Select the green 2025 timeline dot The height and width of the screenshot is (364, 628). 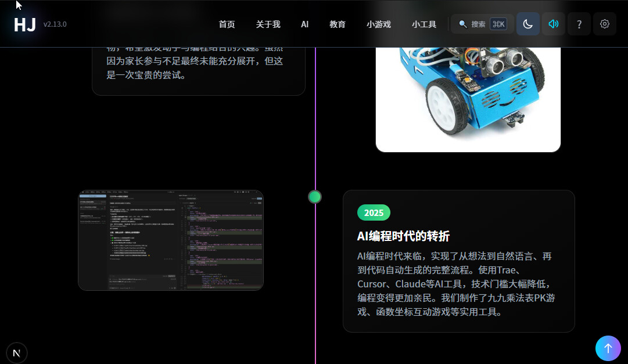coord(315,197)
